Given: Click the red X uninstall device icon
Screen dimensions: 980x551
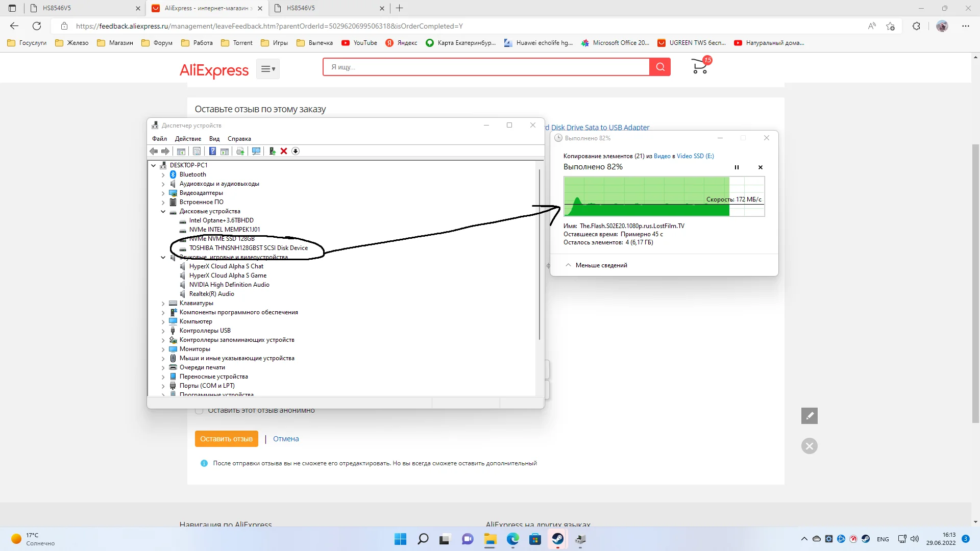Looking at the screenshot, I should pyautogui.click(x=284, y=151).
